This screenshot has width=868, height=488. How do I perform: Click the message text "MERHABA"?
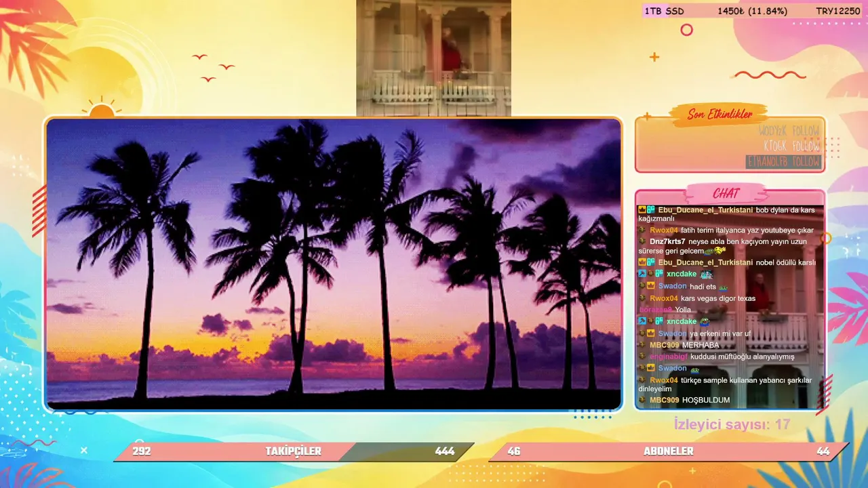pyautogui.click(x=701, y=345)
